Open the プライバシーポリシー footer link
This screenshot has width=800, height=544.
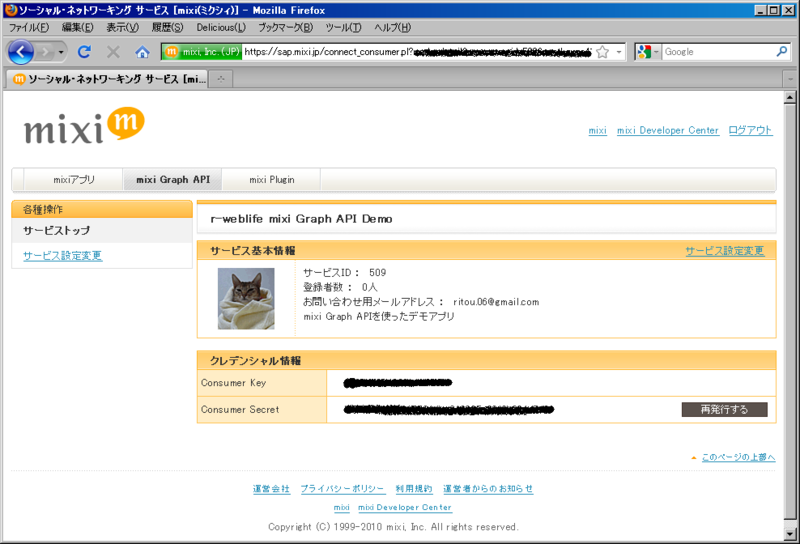point(342,489)
